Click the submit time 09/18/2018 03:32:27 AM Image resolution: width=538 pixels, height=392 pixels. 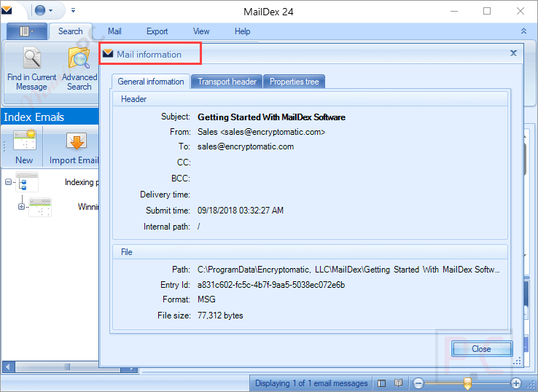click(241, 211)
